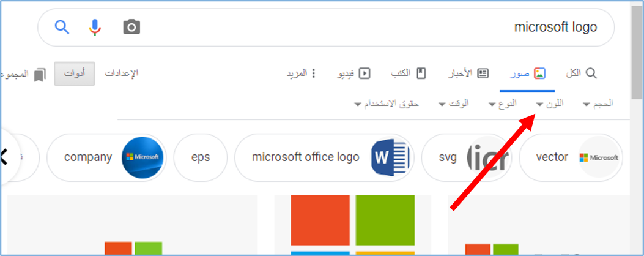Open the large Microsoft squares logo thumbnail
This screenshot has width=644, height=256.
353,224
